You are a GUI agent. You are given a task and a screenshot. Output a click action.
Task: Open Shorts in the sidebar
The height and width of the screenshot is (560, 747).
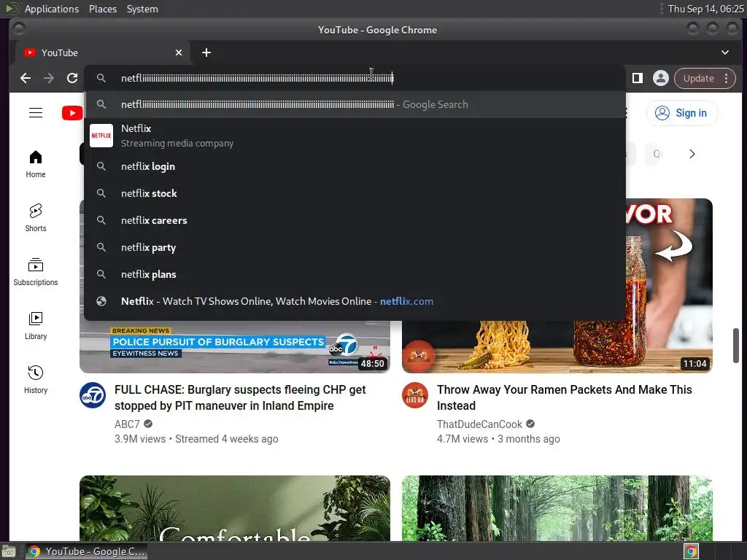point(36,218)
